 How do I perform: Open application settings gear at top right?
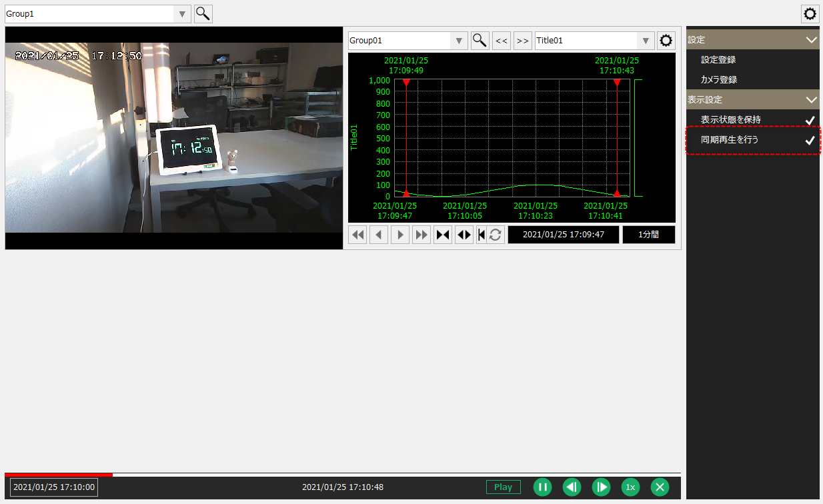[x=810, y=13]
